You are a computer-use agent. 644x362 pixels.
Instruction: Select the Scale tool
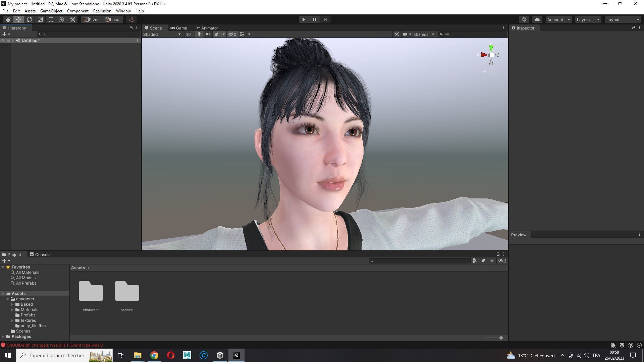click(x=40, y=19)
